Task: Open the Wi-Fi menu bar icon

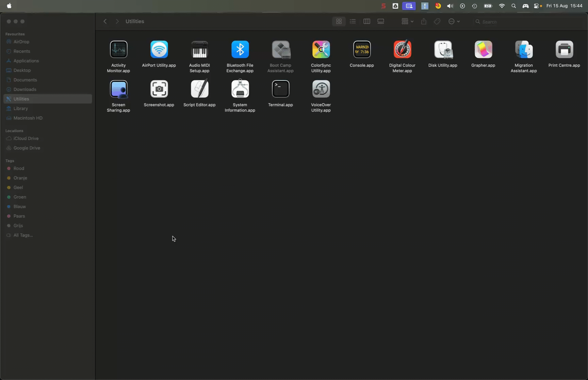Action: click(x=502, y=6)
